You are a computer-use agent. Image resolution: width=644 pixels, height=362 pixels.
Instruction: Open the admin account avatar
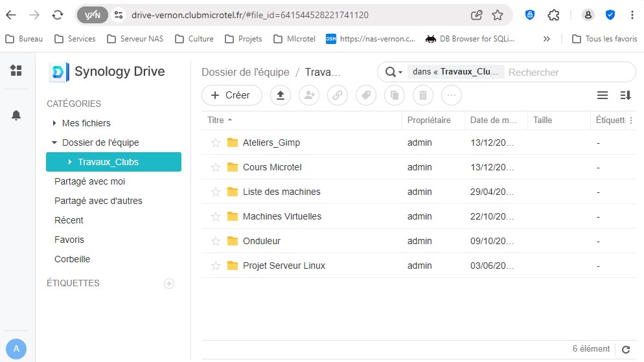pos(16,349)
